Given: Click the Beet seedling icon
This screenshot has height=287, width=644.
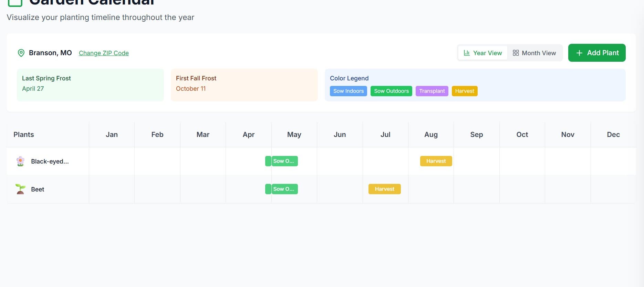Looking at the screenshot, I should [x=21, y=189].
